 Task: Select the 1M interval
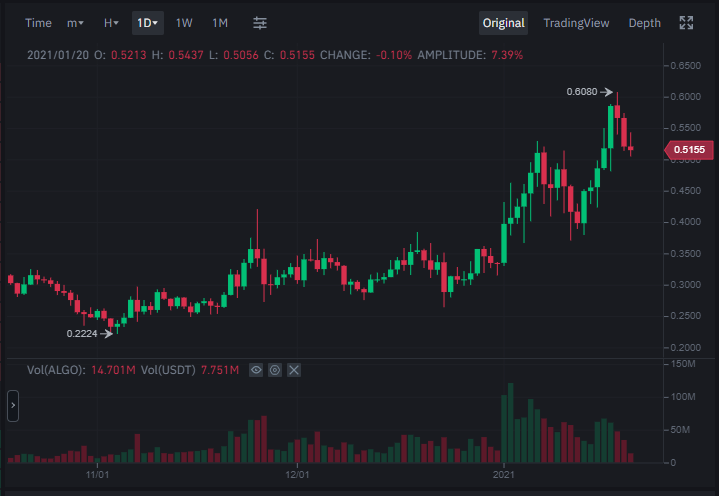tap(220, 23)
